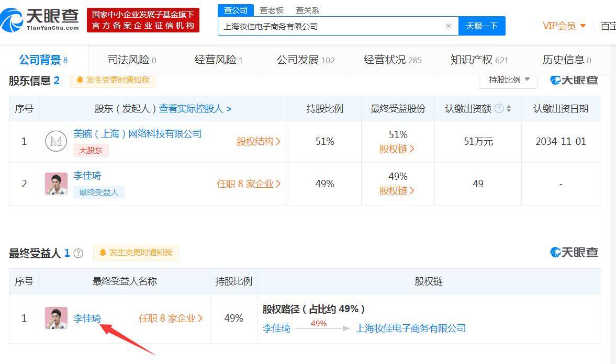Viewport: 616px width, 364px height.
Task: Click the 2034-11-01 date cell
Action: click(x=561, y=142)
